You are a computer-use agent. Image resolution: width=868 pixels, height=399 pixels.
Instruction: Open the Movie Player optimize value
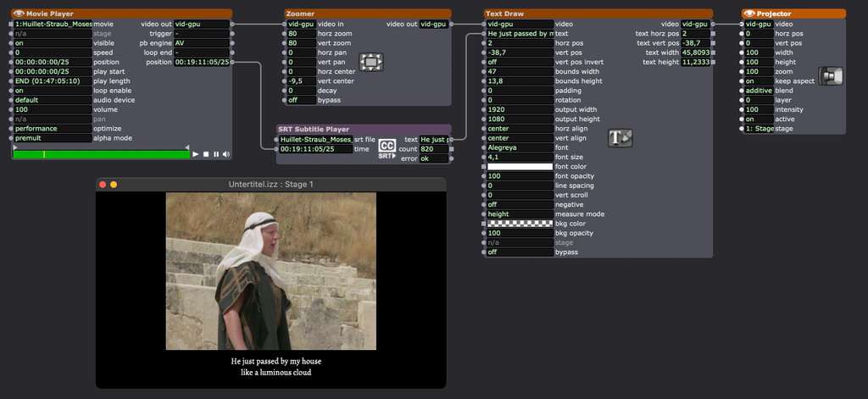52,129
